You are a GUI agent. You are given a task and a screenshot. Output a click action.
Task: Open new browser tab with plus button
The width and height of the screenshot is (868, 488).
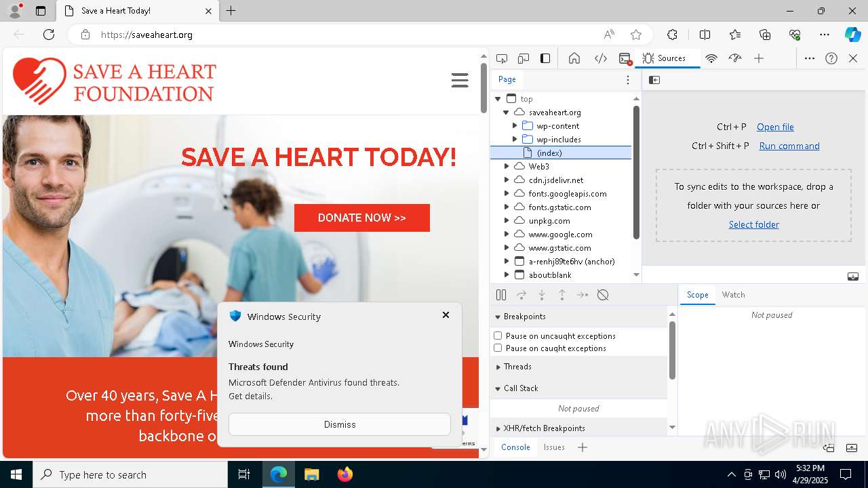coord(231,11)
